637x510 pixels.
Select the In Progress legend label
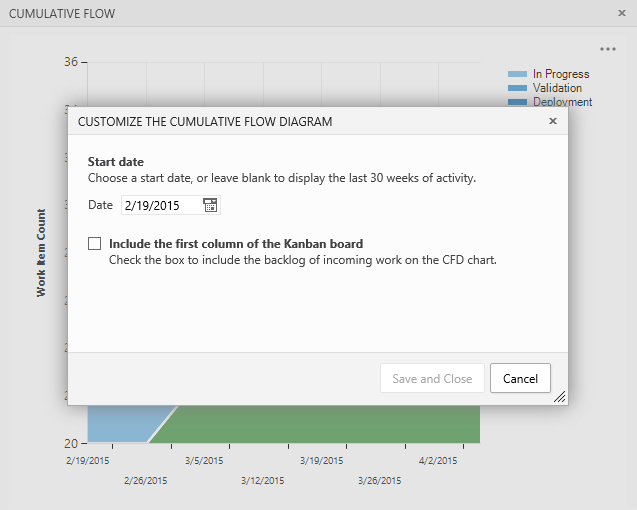561,74
